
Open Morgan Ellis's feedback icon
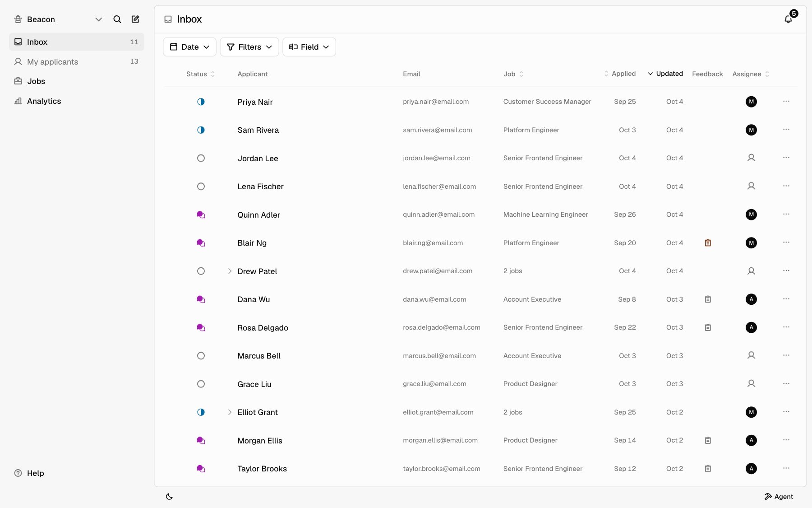708,440
